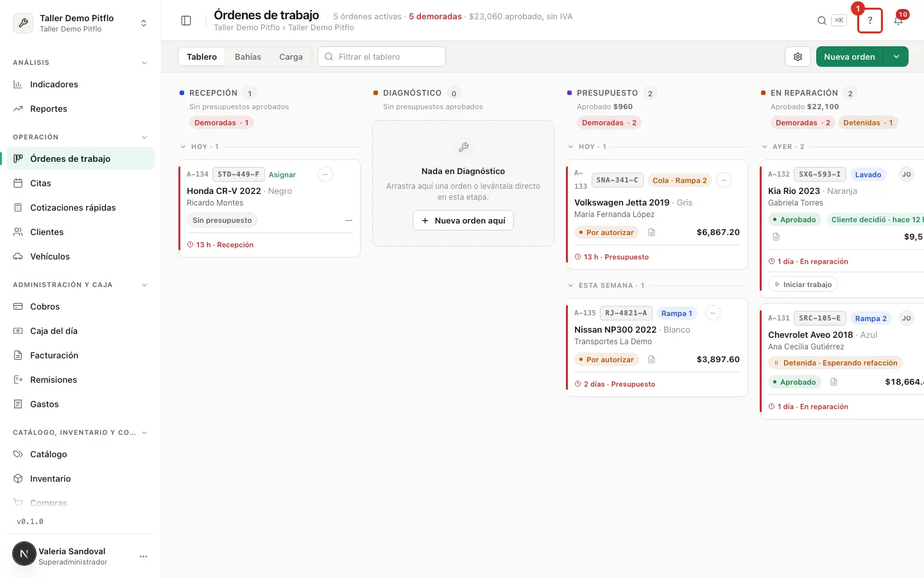Open document icon on Volkswagen Jetta card
924x578 pixels.
(651, 232)
